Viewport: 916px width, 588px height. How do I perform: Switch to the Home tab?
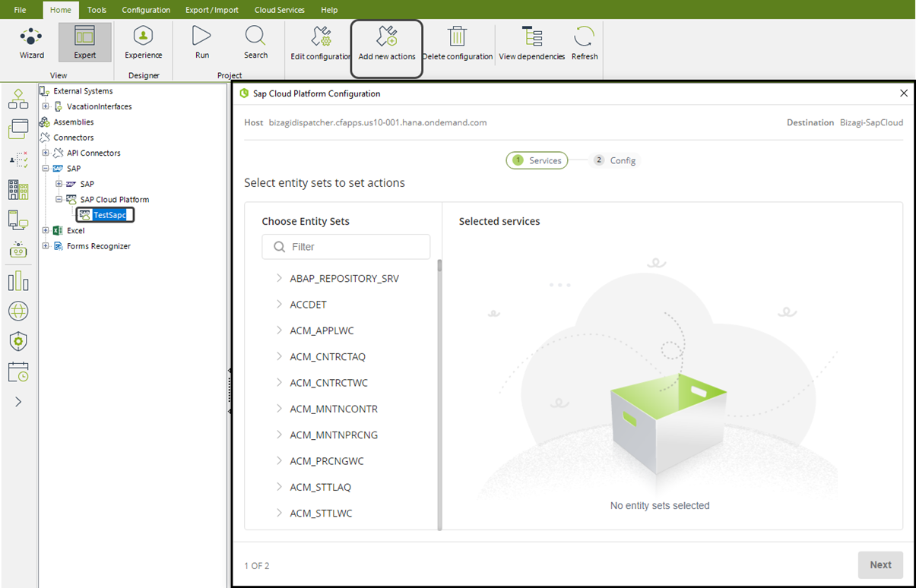point(61,10)
